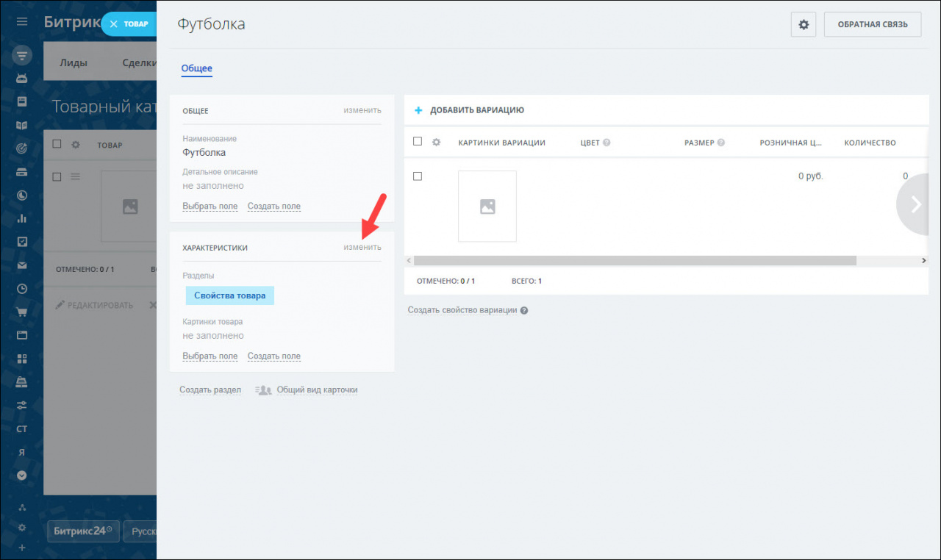
Task: Toggle header checkbox in background catalog list
Action: [x=57, y=144]
